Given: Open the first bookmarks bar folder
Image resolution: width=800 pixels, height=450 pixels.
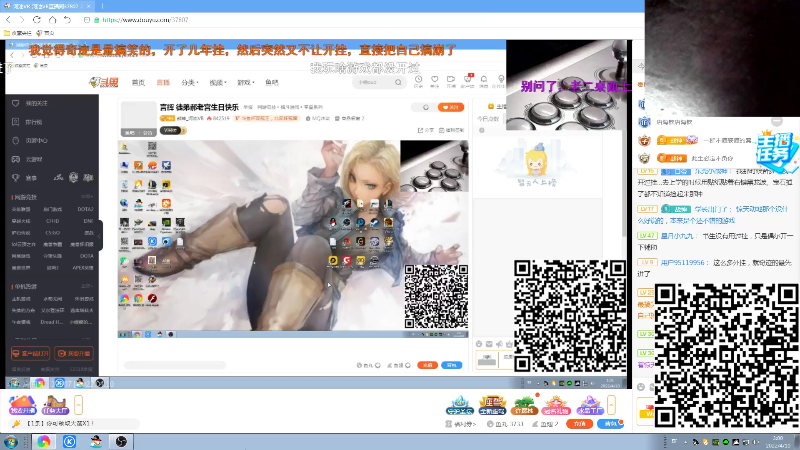Looking at the screenshot, I should [x=18, y=33].
